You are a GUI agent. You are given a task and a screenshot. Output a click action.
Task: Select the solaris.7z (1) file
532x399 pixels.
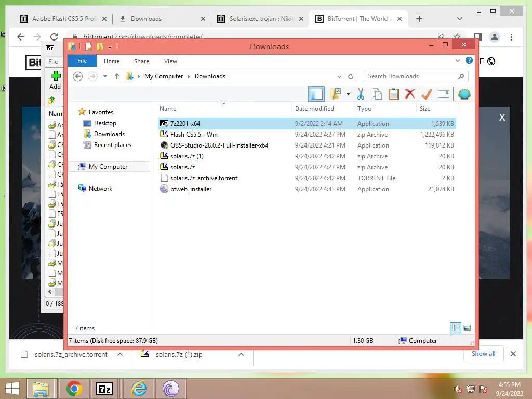tap(307, 156)
